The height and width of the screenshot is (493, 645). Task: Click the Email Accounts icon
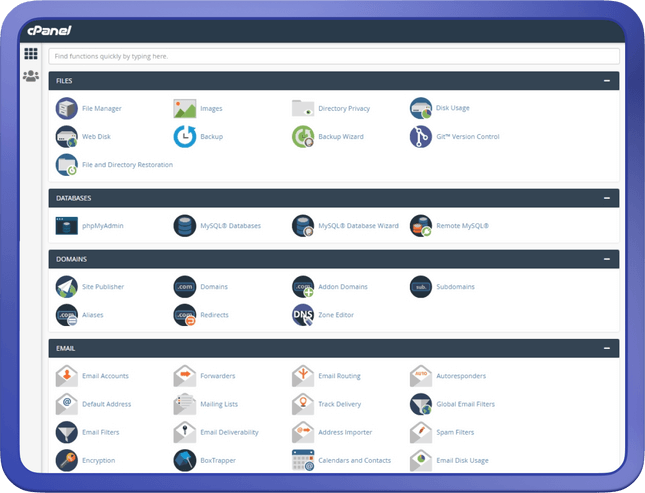coord(67,376)
